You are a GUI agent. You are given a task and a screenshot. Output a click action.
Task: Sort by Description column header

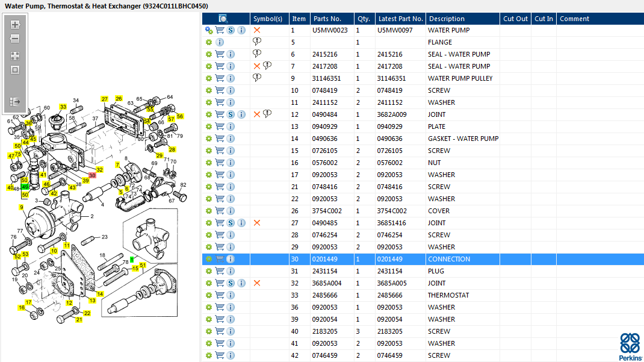click(462, 19)
